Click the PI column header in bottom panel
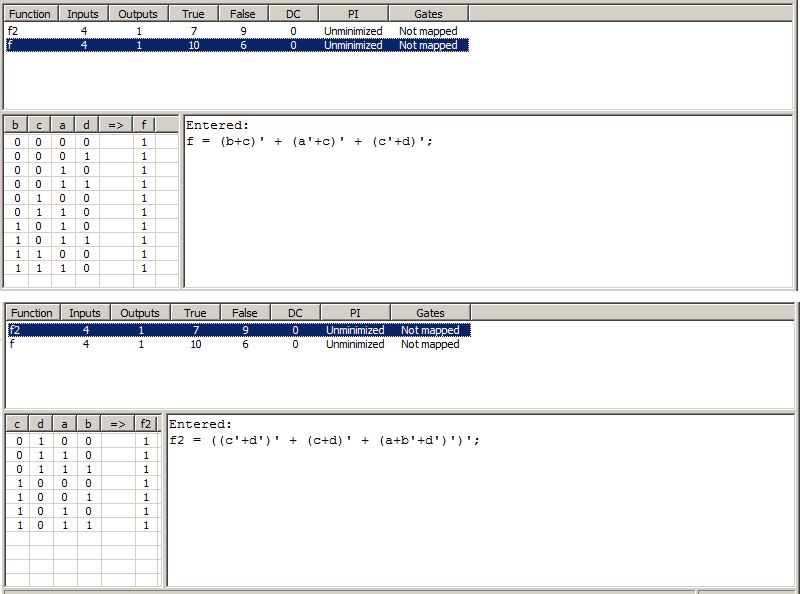The image size is (800, 594). point(353,312)
